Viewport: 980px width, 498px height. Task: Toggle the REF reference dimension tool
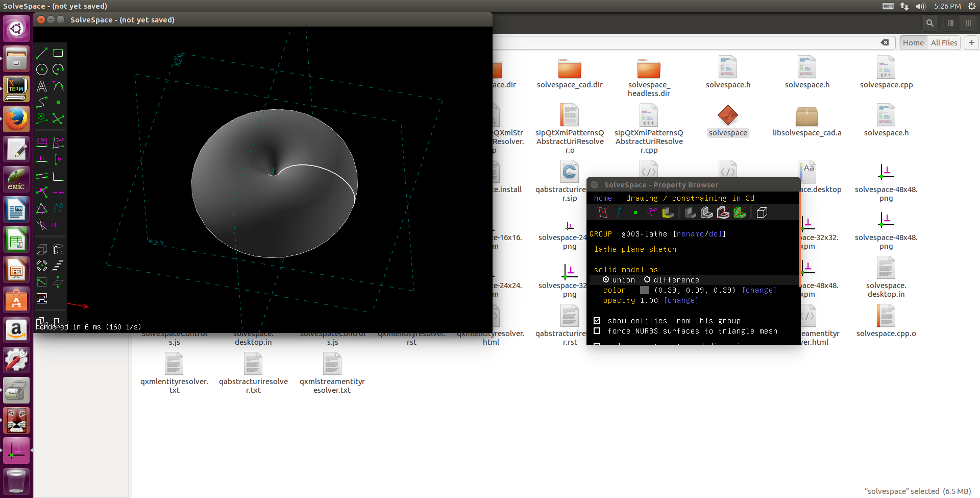58,225
